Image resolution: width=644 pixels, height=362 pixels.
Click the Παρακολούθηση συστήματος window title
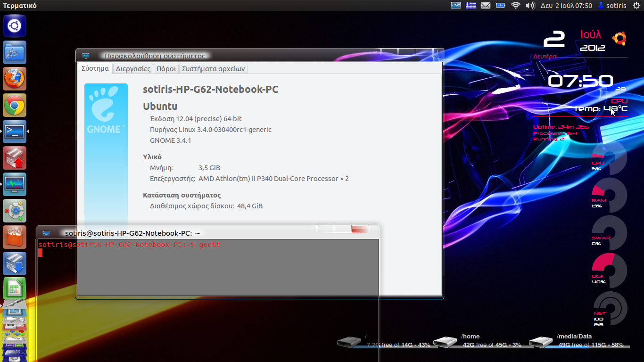tap(155, 56)
